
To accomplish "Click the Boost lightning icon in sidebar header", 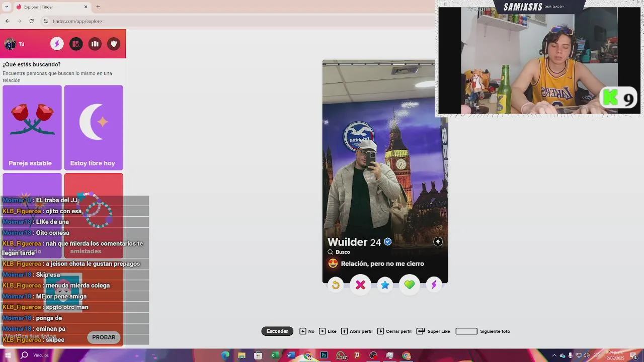I will tap(57, 44).
